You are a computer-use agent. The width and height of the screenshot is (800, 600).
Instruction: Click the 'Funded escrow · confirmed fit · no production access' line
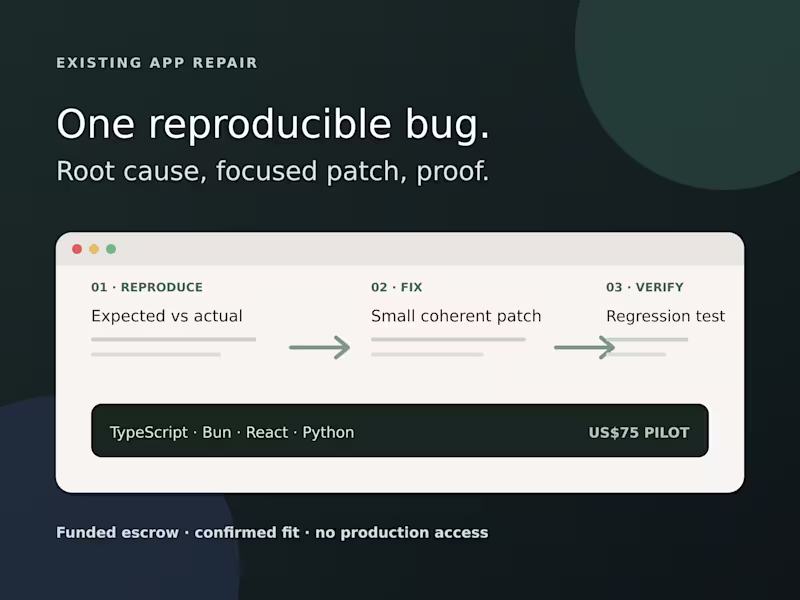pyautogui.click(x=272, y=533)
